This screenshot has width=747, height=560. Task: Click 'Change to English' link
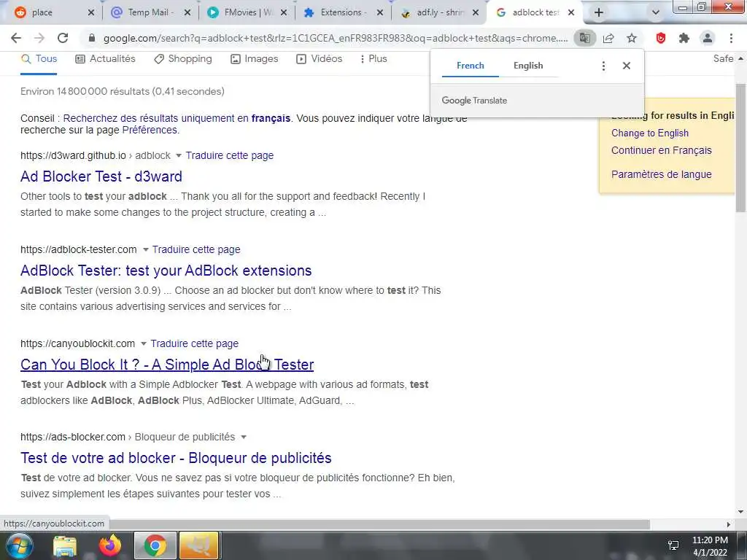point(650,133)
